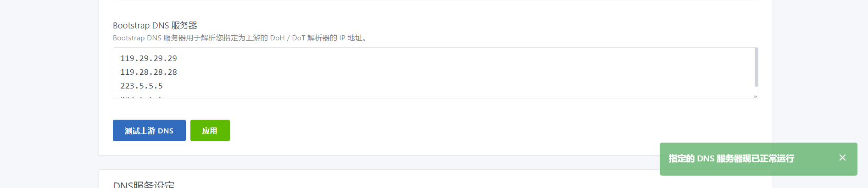
Task: Apply settings with the green 应用 button
Action: 210,131
